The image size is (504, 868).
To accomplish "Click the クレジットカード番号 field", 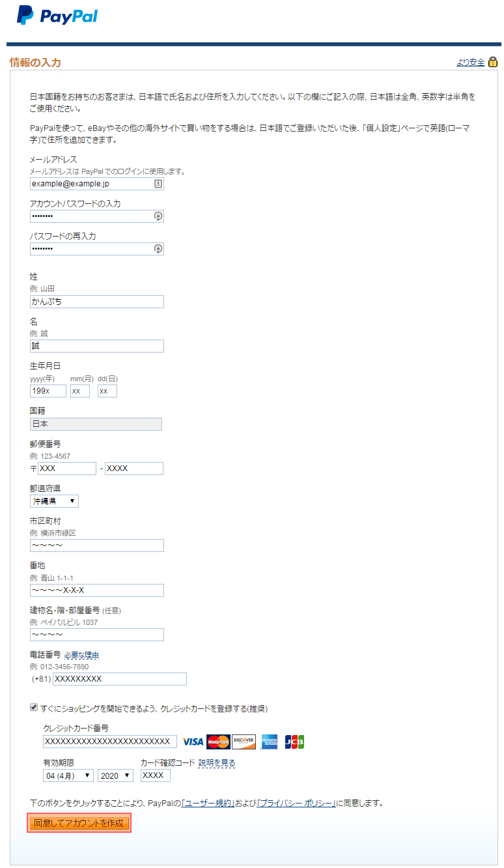I will [110, 742].
